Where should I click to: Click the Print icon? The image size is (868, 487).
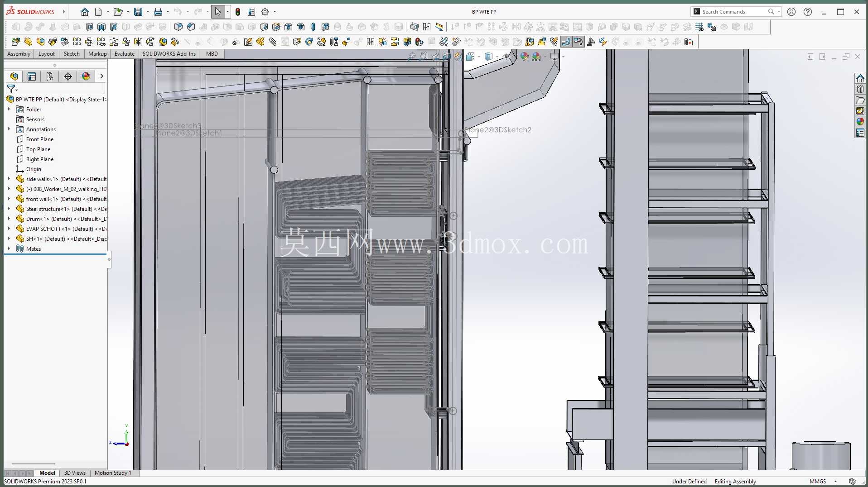pos(158,12)
